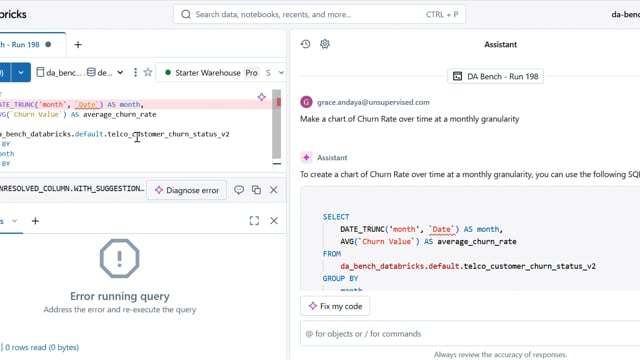Click the Pro label on warehouse selector

[251, 73]
